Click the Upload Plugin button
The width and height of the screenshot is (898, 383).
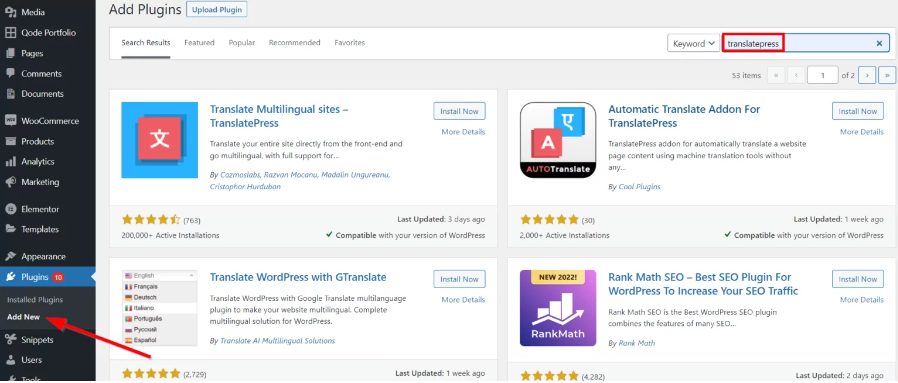(x=217, y=10)
